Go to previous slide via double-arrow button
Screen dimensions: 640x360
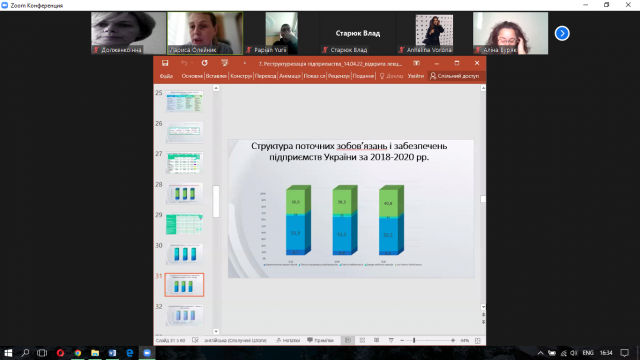click(483, 315)
